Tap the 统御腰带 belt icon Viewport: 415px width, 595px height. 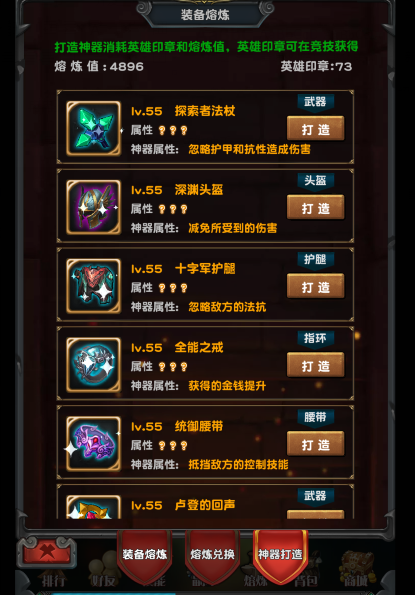(x=94, y=444)
